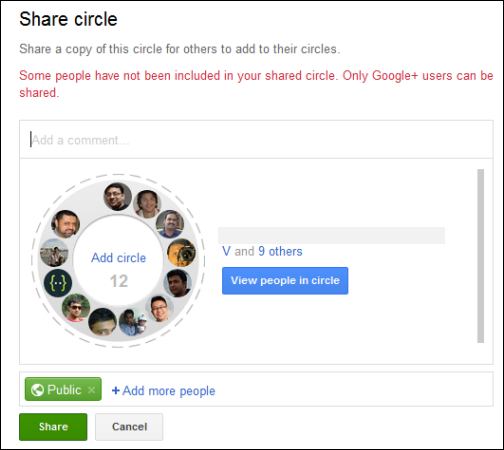Select the avatar of a person standing outdoors
504x450 pixels.
click(54, 253)
